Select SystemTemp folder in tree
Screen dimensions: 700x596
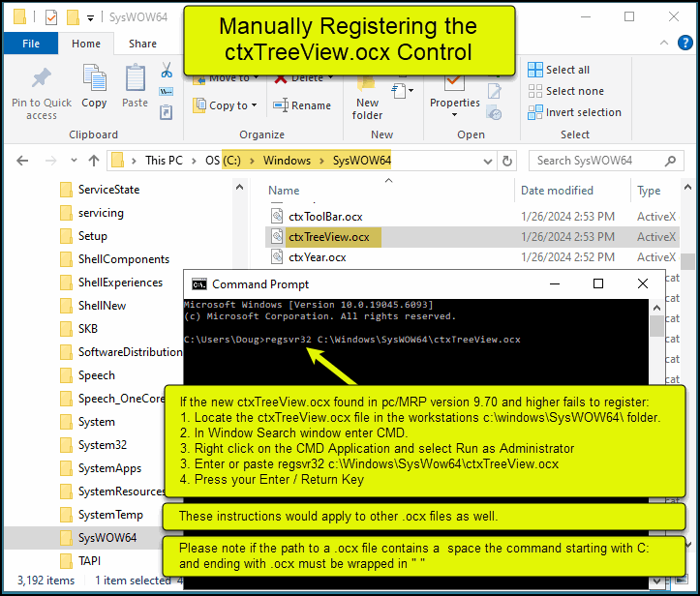[x=110, y=515]
